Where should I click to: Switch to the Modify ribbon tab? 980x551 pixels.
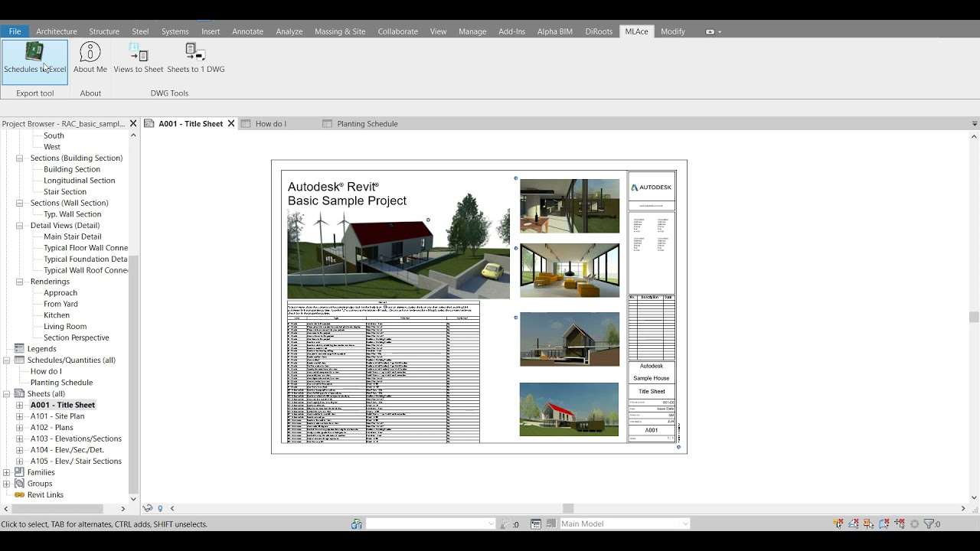673,31
